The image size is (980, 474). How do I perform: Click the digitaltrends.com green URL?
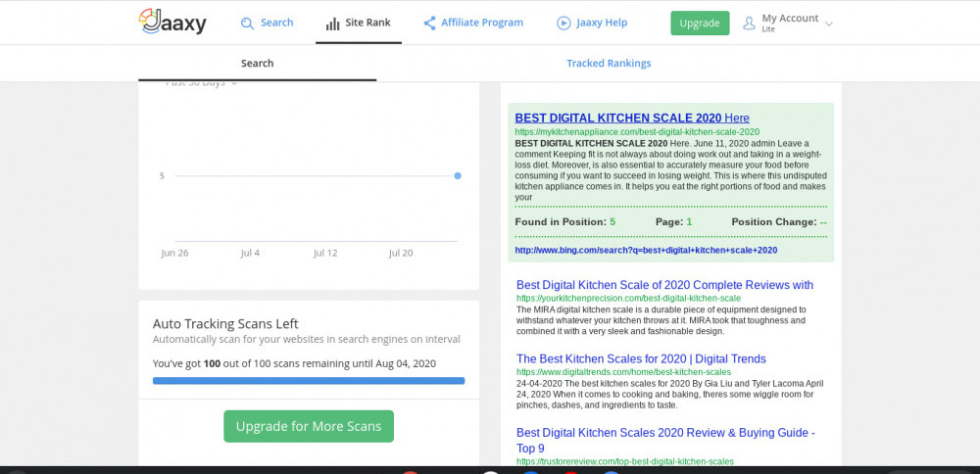[x=623, y=372]
